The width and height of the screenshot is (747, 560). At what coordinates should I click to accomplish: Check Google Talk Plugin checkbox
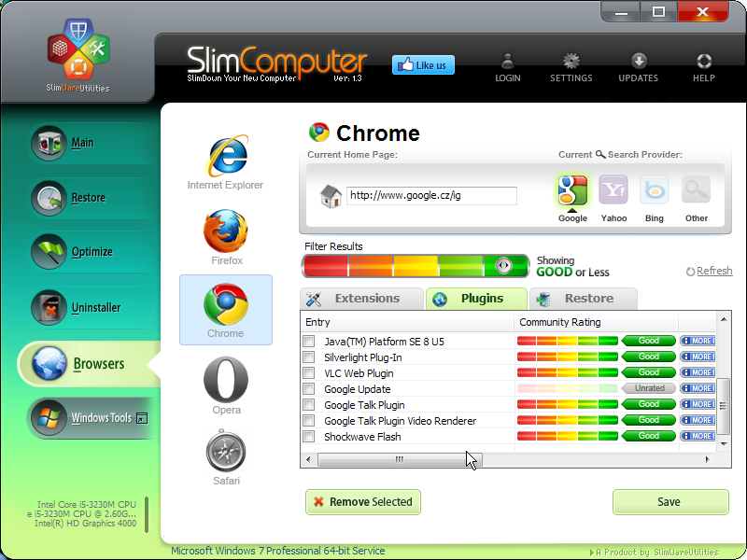click(309, 404)
